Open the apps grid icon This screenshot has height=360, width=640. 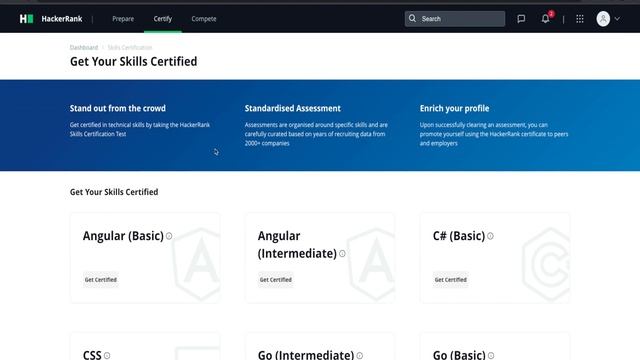580,19
